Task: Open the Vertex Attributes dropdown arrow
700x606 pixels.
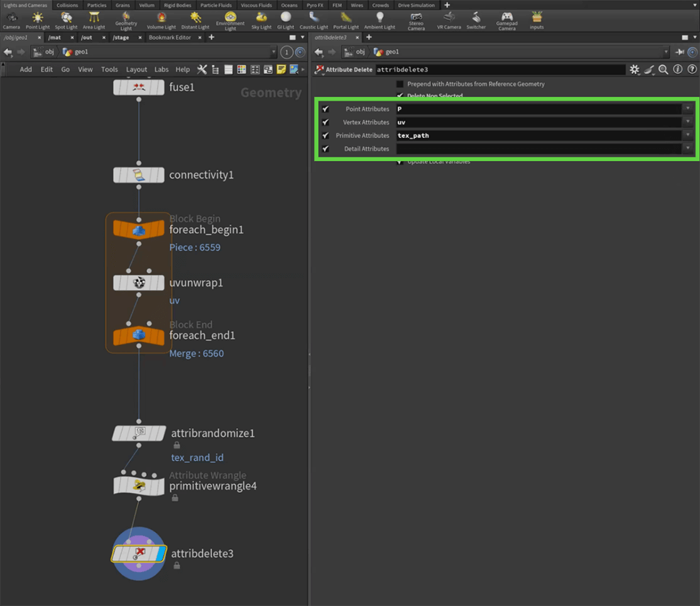Action: (x=688, y=122)
